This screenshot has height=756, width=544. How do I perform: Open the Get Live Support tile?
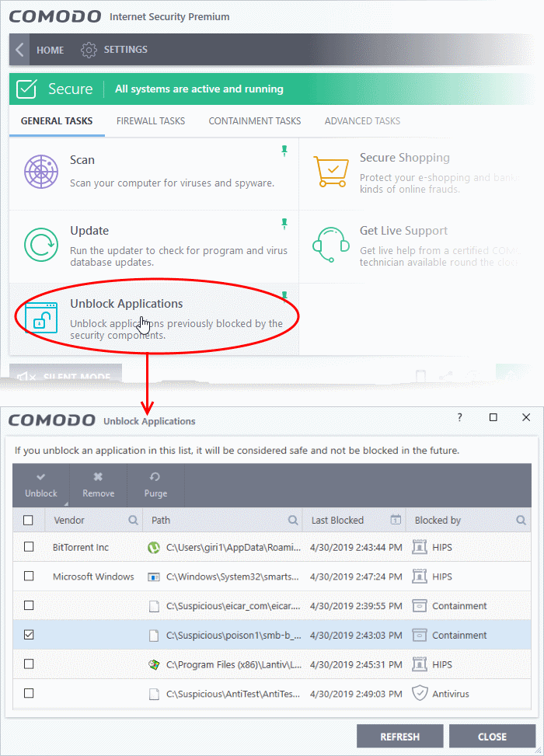(x=415, y=247)
